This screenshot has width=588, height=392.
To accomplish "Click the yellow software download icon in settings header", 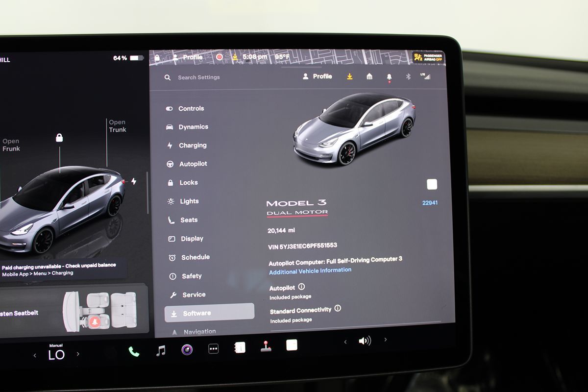I will [x=349, y=76].
